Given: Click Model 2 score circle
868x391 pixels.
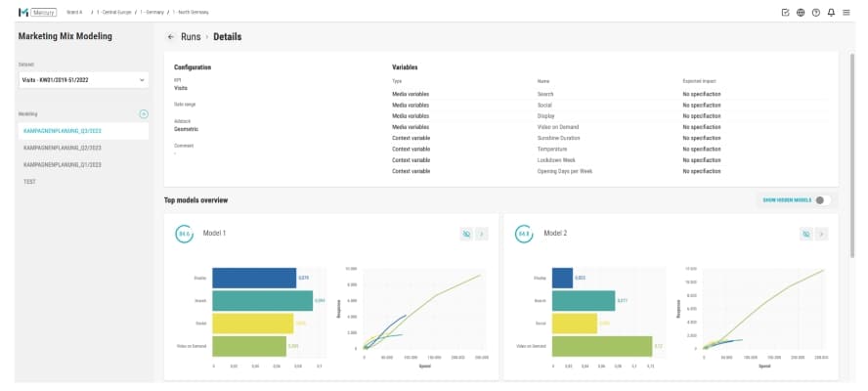Looking at the screenshot, I should pyautogui.click(x=524, y=234).
